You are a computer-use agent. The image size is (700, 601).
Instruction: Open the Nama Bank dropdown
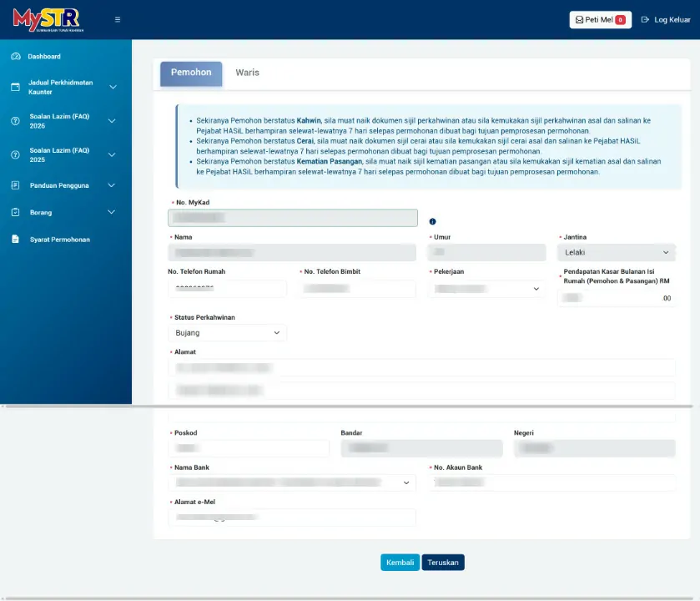(x=291, y=482)
